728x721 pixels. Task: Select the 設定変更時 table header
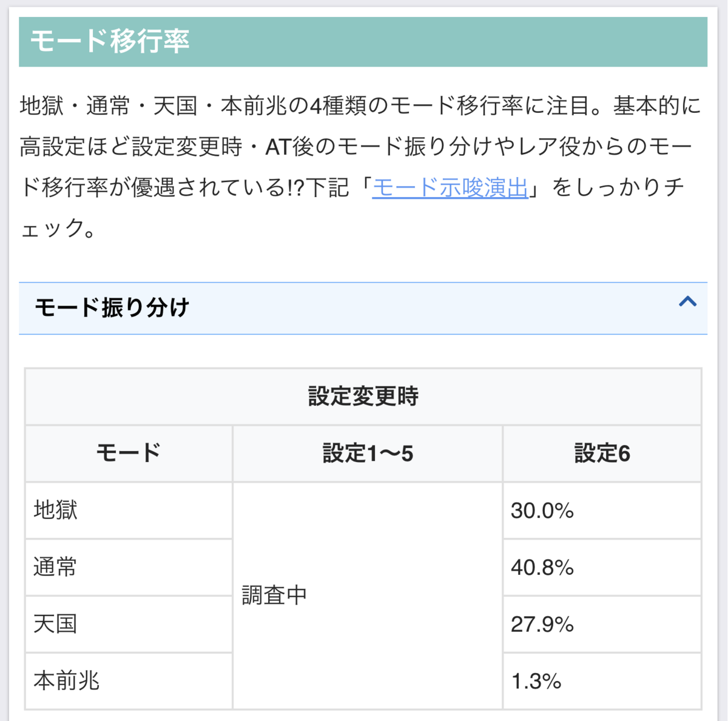click(363, 397)
